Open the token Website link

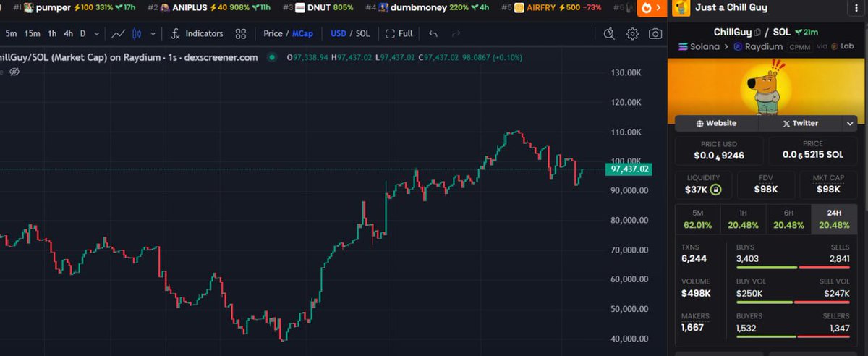click(716, 123)
